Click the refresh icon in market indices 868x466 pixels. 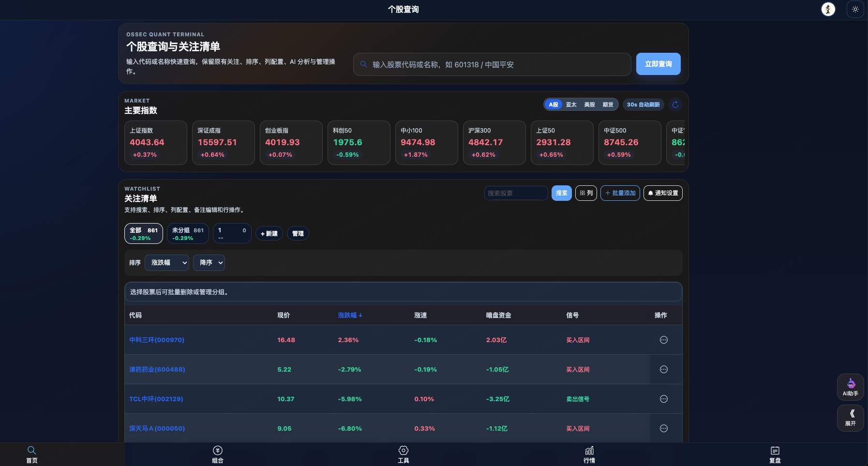coord(675,105)
